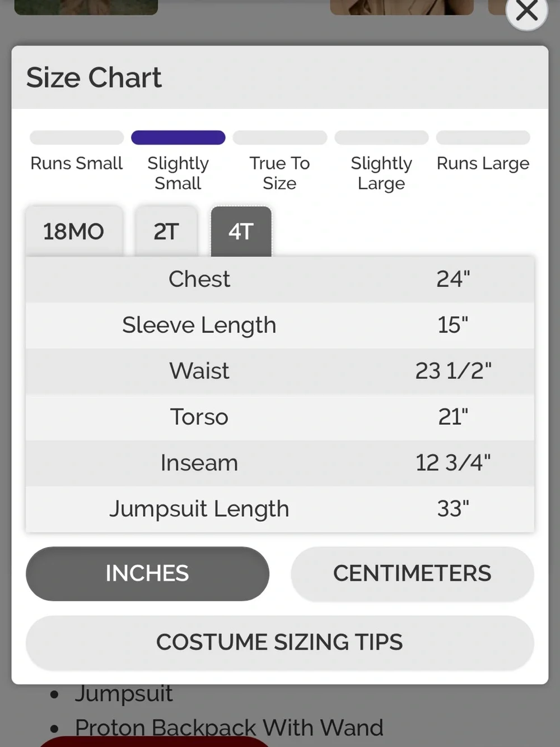Select the Inseam measurement row
Image resolution: width=560 pixels, height=747 pixels.
[280, 463]
